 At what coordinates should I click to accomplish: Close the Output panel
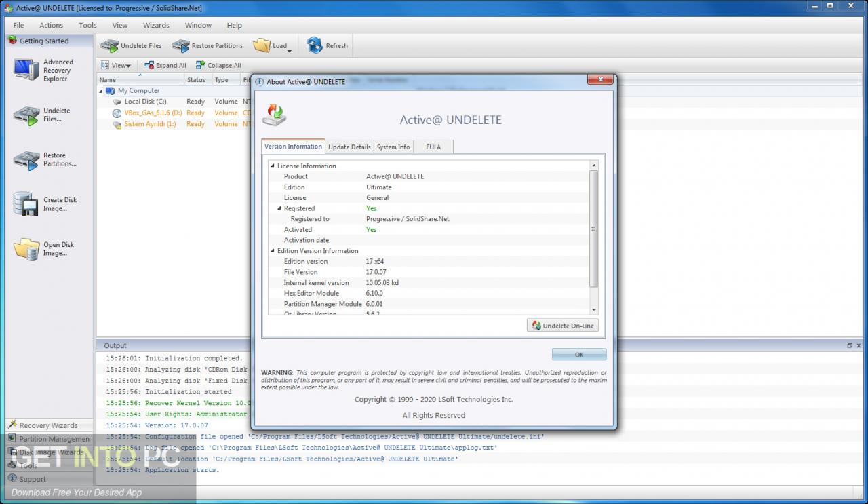pyautogui.click(x=859, y=345)
